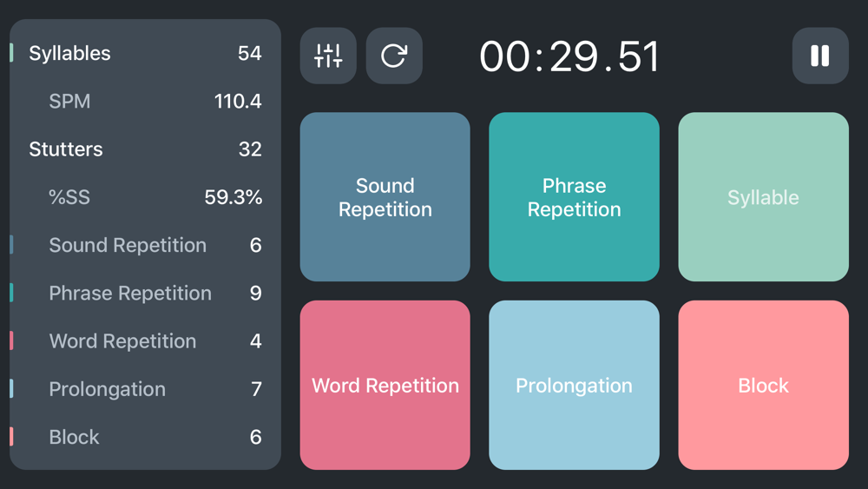Select the Syllables row in stats panel
The image size is (868, 489).
point(145,54)
